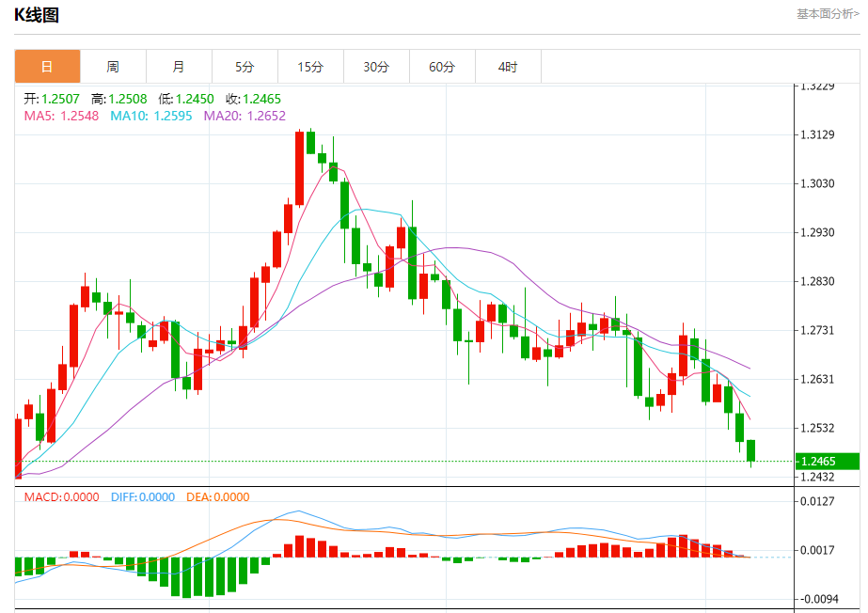
Task: Click the 1.3030 price axis label
Action: pos(817,183)
